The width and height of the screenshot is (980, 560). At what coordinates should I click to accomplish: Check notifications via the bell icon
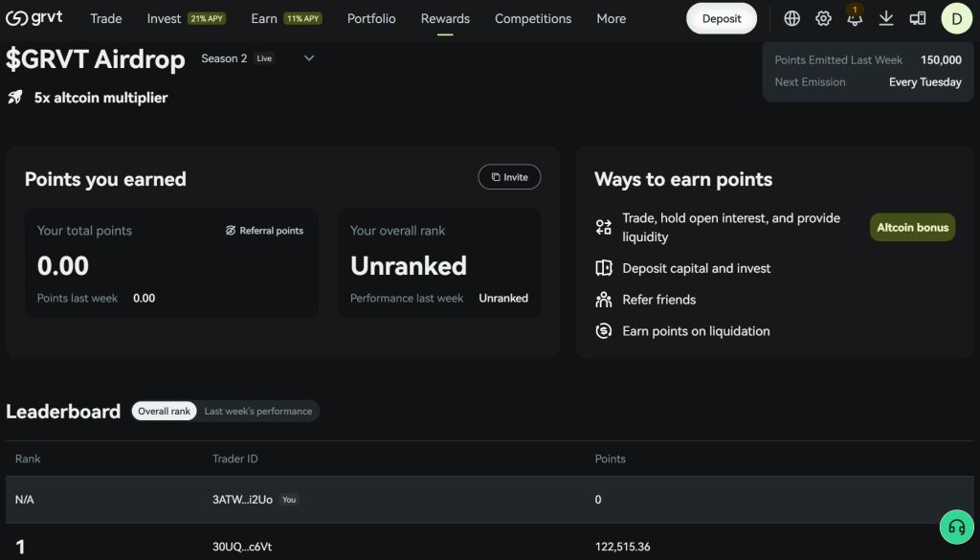pyautogui.click(x=854, y=18)
